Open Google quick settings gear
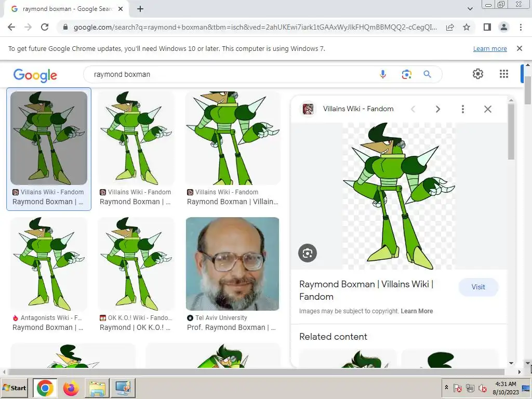This screenshot has height=399, width=532. 478,74
